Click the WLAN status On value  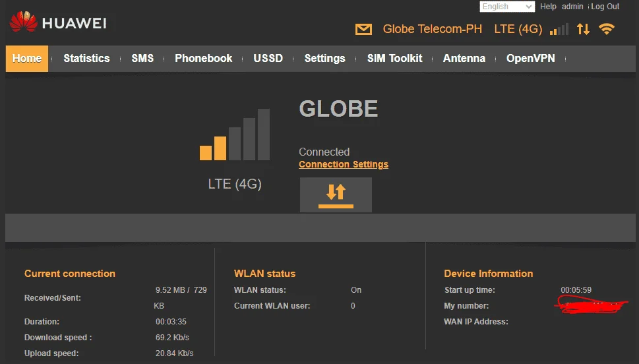pos(356,290)
